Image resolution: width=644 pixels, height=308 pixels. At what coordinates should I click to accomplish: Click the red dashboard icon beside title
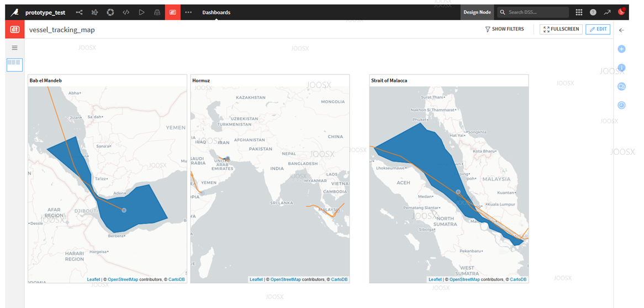point(15,29)
